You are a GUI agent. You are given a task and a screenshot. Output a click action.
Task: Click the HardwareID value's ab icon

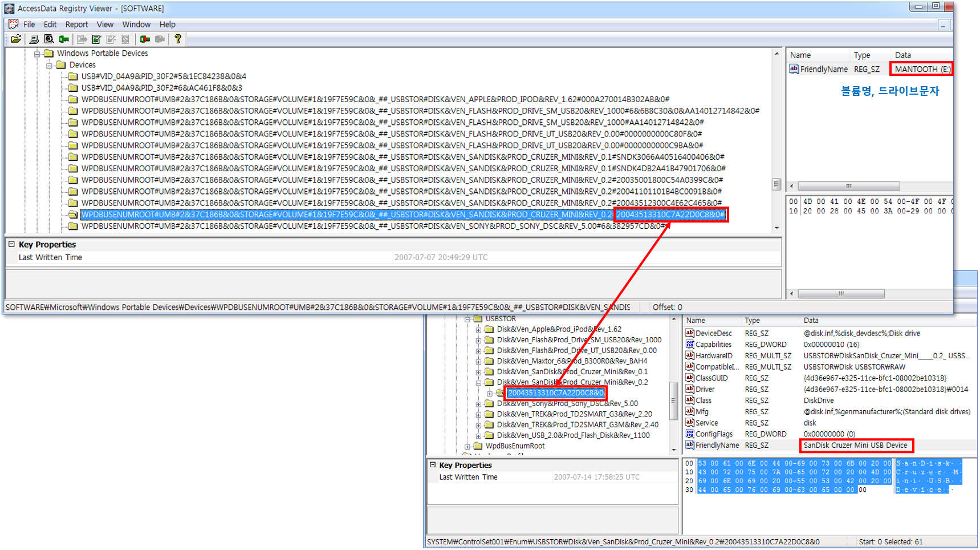[690, 355]
